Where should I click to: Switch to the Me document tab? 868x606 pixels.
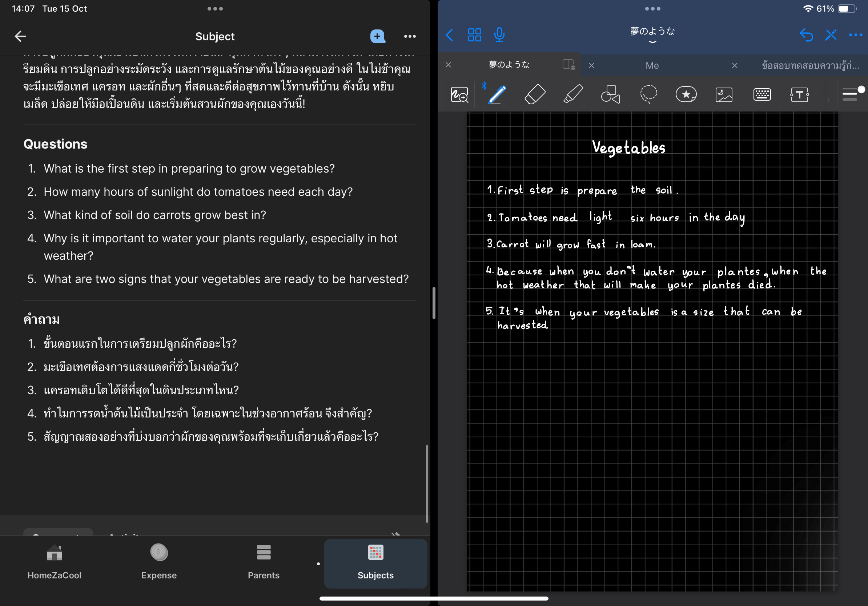coord(652,65)
